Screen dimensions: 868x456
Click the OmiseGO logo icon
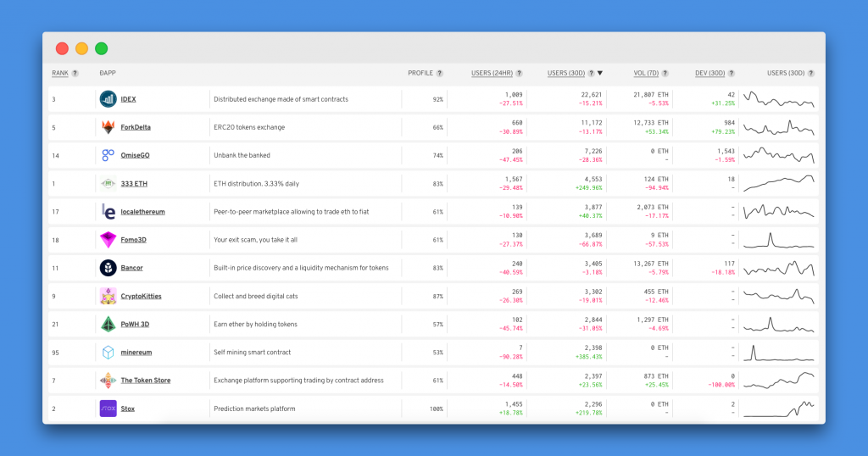pos(108,155)
